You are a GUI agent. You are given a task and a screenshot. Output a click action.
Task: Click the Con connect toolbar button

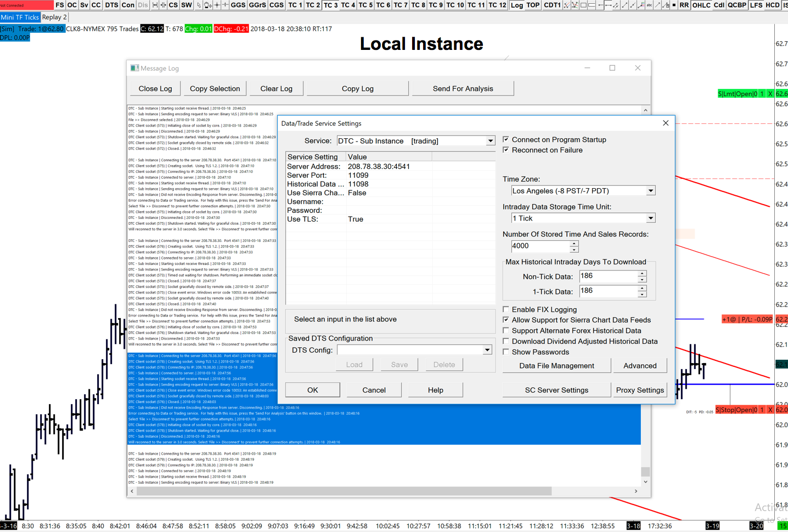pyautogui.click(x=128, y=5)
